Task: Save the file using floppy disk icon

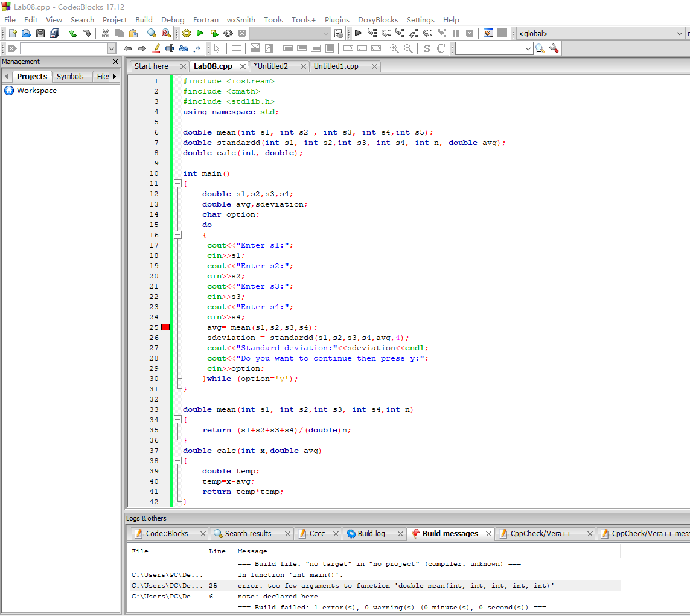Action: click(40, 33)
